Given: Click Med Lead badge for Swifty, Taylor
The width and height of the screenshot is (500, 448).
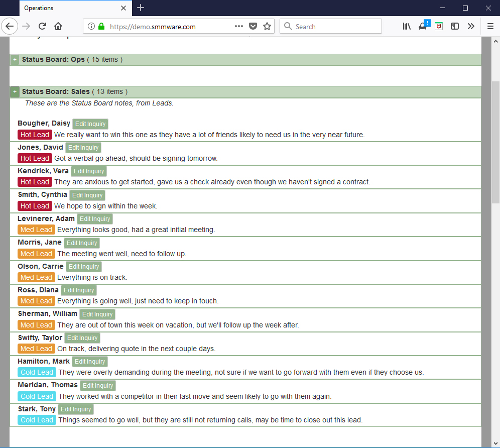Looking at the screenshot, I should click(36, 349).
